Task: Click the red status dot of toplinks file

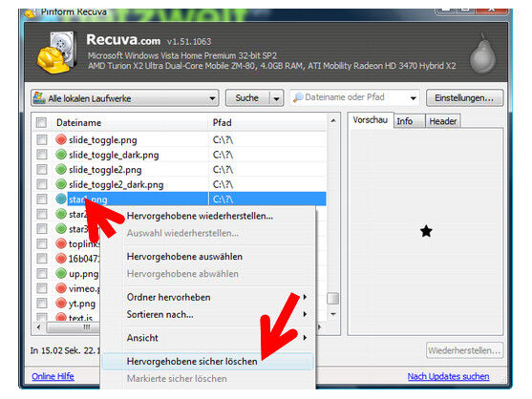Action: (61, 243)
